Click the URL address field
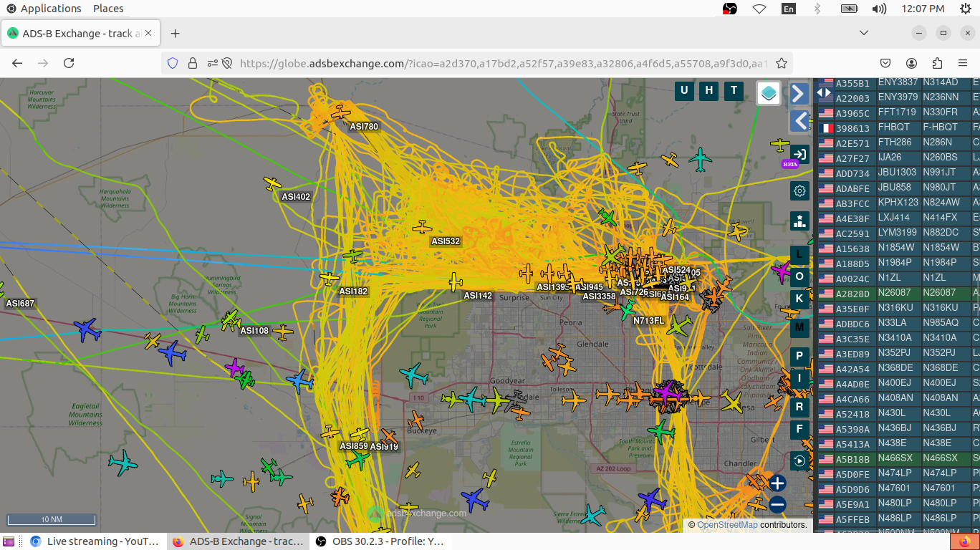 (503, 63)
